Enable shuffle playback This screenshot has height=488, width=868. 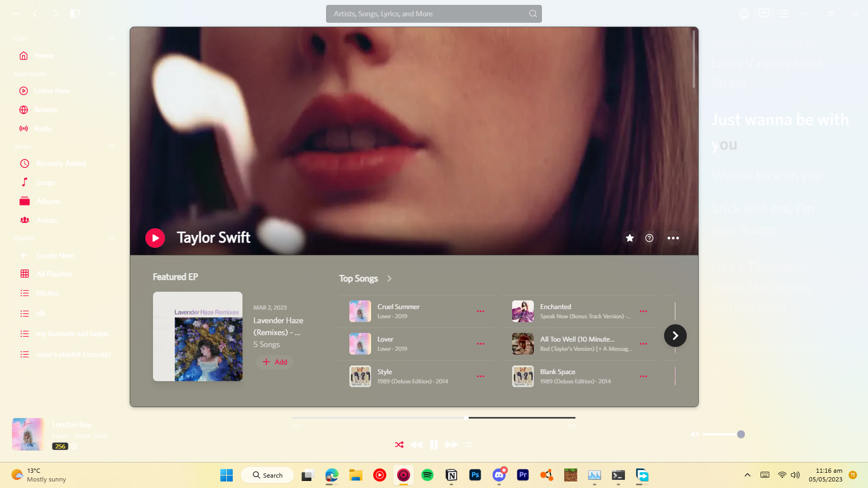pyautogui.click(x=399, y=445)
